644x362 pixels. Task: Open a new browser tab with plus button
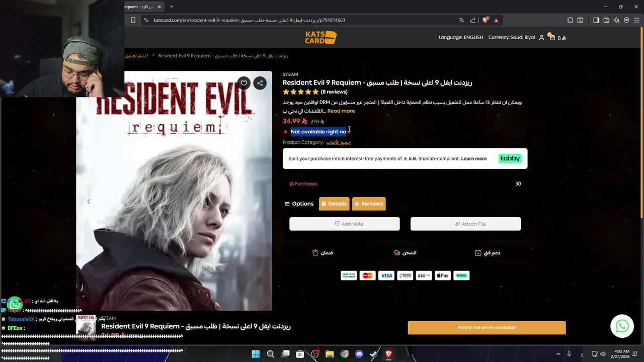[x=172, y=7]
